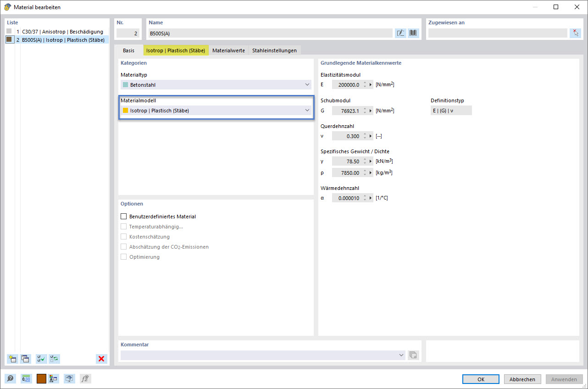Enable Benutzerdefiniertes Material checkbox
The width and height of the screenshot is (588, 389).
123,217
